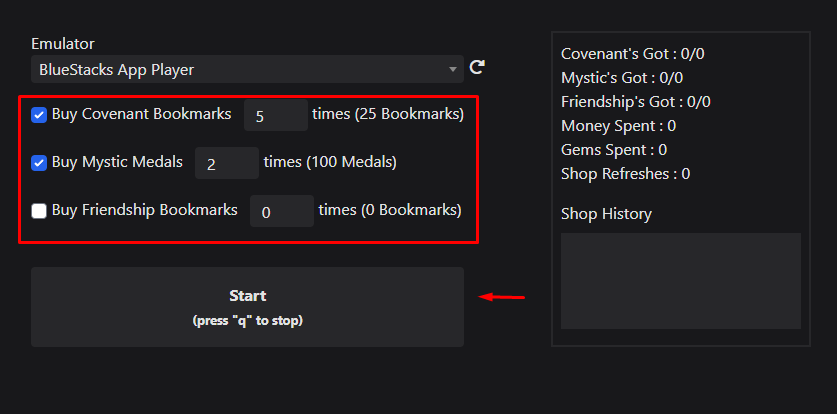Enable the Buy Friendship Bookmarks checkbox
The height and width of the screenshot is (414, 837).
click(39, 211)
